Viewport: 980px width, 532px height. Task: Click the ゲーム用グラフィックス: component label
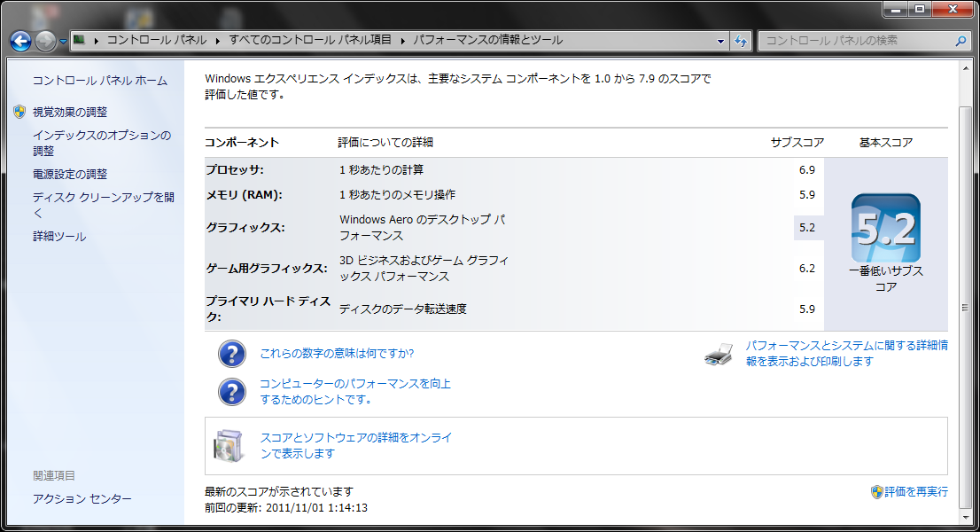[x=267, y=268]
